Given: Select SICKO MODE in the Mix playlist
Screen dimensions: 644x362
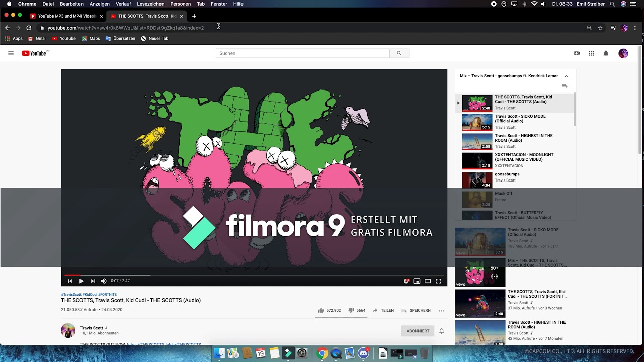Looking at the screenshot, I should tap(513, 122).
